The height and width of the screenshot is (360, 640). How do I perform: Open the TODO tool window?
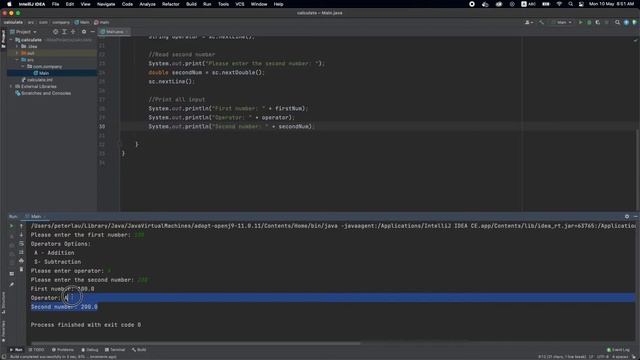pyautogui.click(x=37, y=350)
